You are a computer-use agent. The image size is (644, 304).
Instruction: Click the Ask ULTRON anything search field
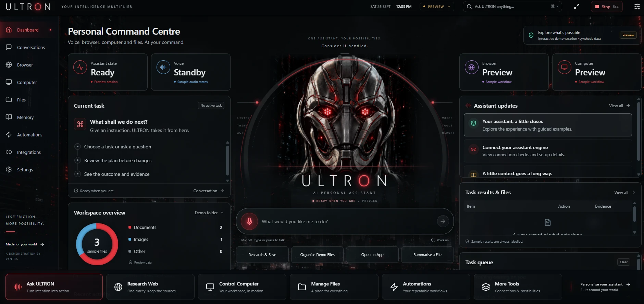click(512, 7)
